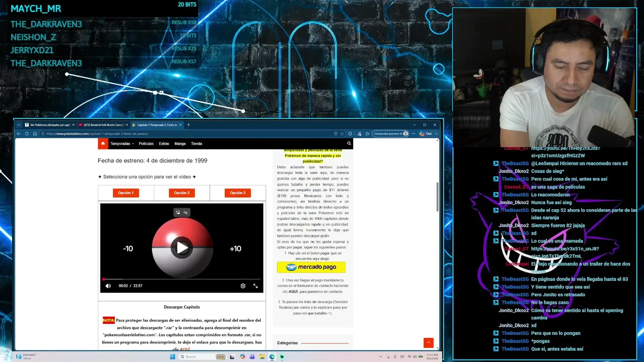Open the Tienda menu item
644x362 pixels.
click(197, 143)
